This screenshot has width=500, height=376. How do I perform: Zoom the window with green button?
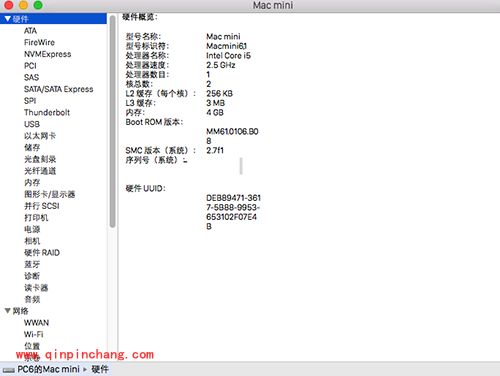[x=38, y=5]
